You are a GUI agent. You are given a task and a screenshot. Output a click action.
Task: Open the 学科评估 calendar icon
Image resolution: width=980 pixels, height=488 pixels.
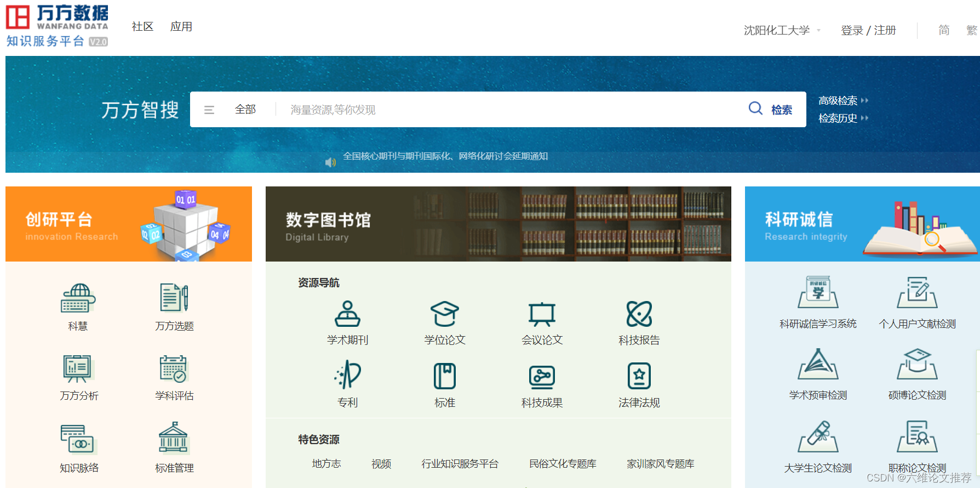pyautogui.click(x=174, y=368)
